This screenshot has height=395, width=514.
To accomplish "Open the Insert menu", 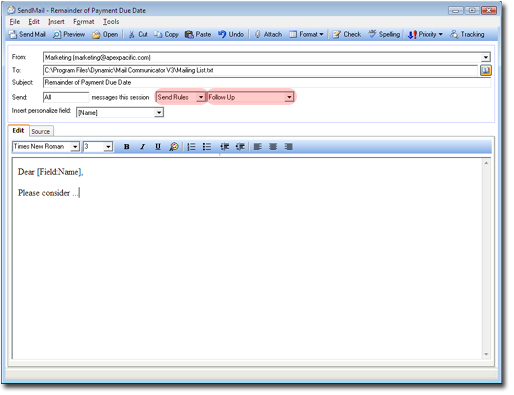I will 56,22.
